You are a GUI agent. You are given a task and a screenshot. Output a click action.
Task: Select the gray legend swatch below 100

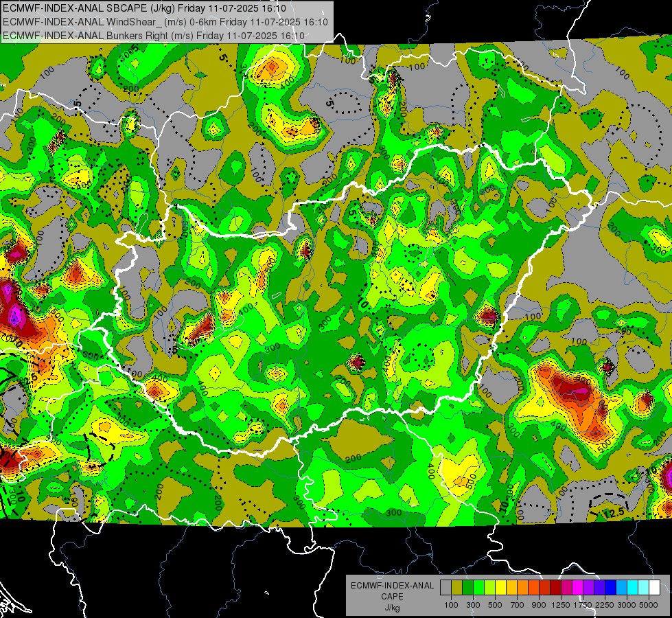(x=445, y=587)
